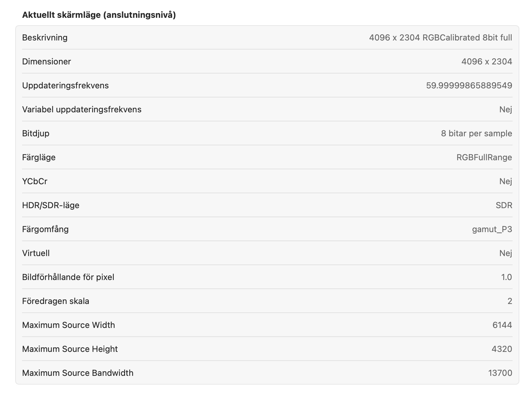
Task: Select the YCbCr row label
Action: pyautogui.click(x=35, y=181)
